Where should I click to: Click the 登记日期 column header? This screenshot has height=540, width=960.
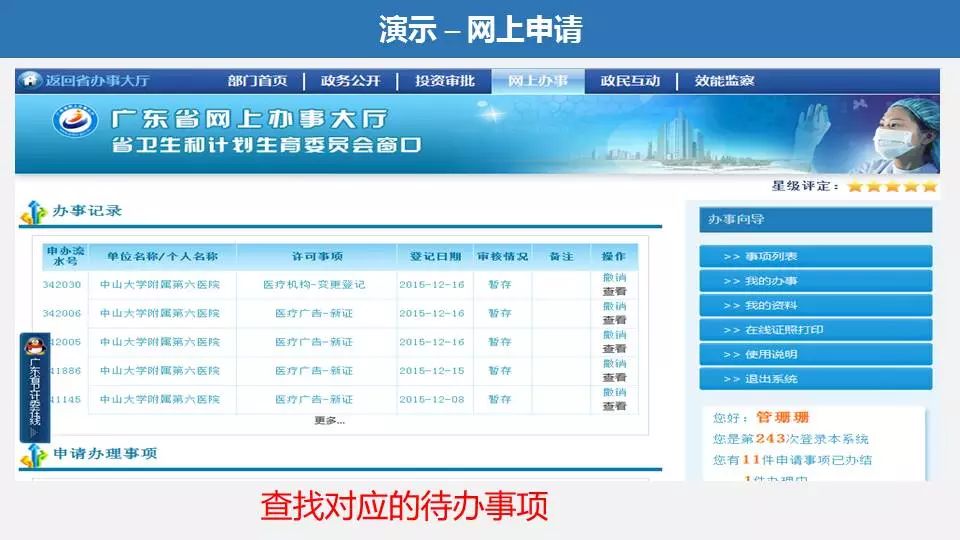435,257
